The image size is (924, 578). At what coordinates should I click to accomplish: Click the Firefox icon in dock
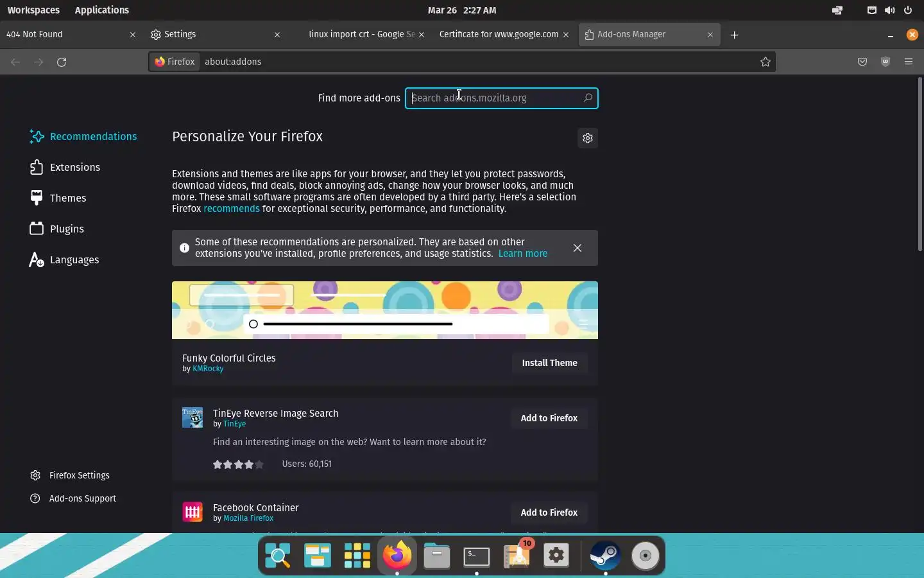point(397,554)
